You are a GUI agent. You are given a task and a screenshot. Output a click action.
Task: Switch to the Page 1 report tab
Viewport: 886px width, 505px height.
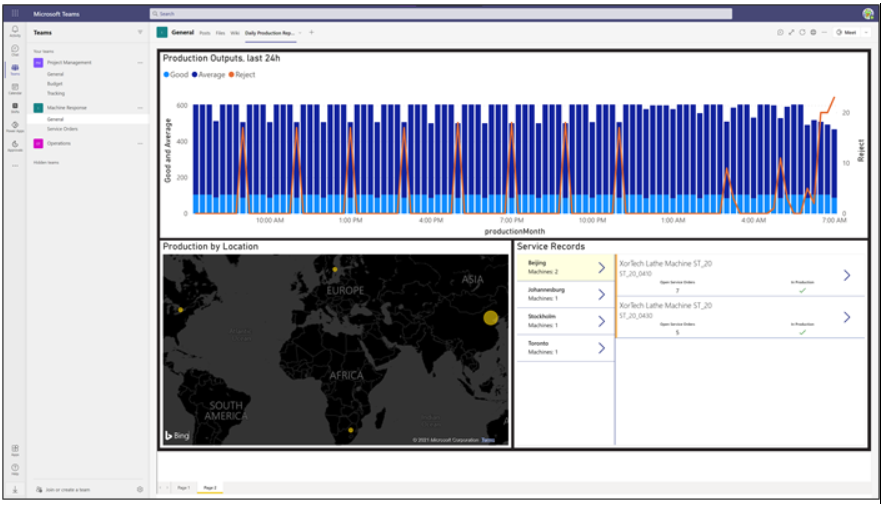tap(183, 487)
